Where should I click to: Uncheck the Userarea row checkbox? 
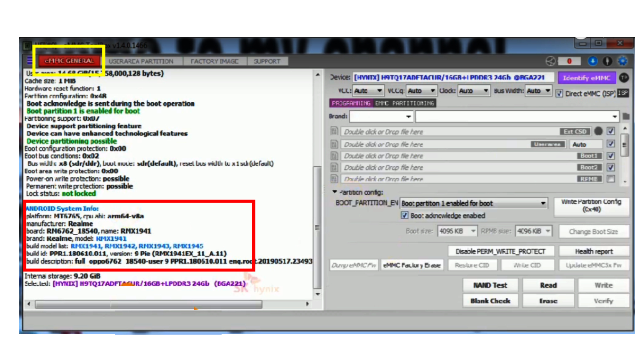click(x=611, y=144)
